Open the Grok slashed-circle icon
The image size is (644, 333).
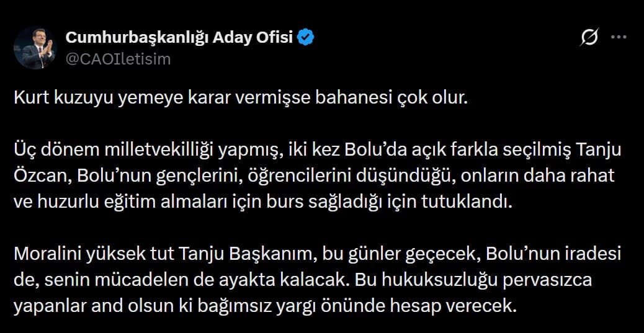pos(589,38)
